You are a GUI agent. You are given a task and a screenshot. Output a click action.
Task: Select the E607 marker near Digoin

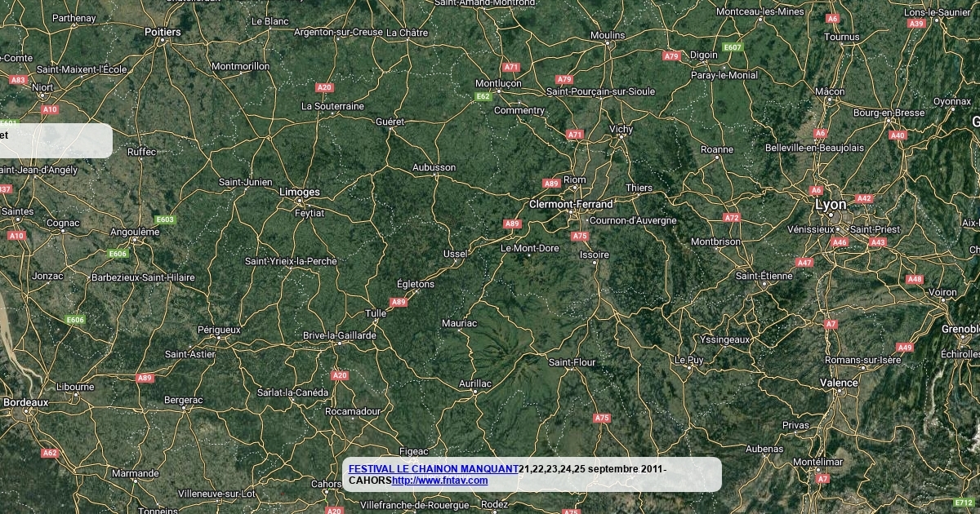tap(733, 47)
